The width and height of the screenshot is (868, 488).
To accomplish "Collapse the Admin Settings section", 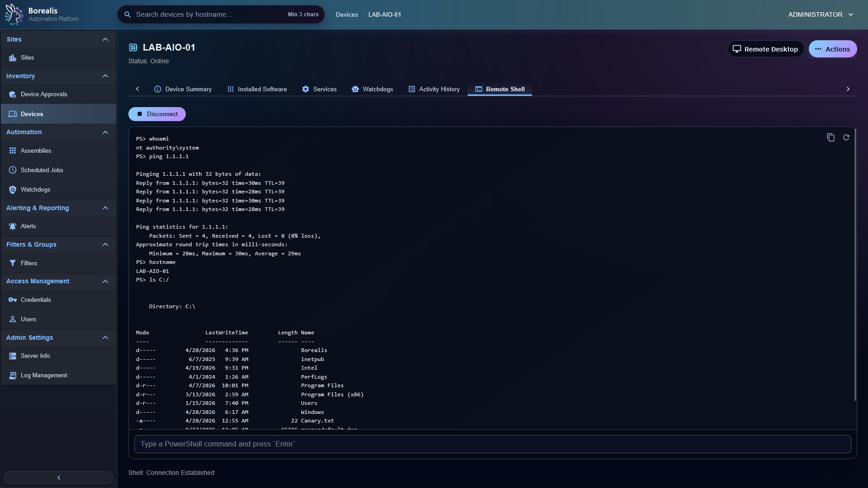I will tap(105, 338).
